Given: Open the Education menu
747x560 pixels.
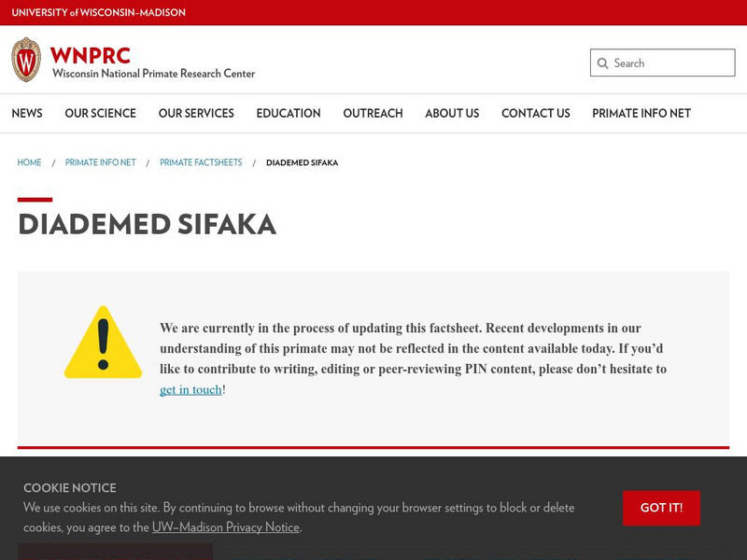Looking at the screenshot, I should [289, 113].
